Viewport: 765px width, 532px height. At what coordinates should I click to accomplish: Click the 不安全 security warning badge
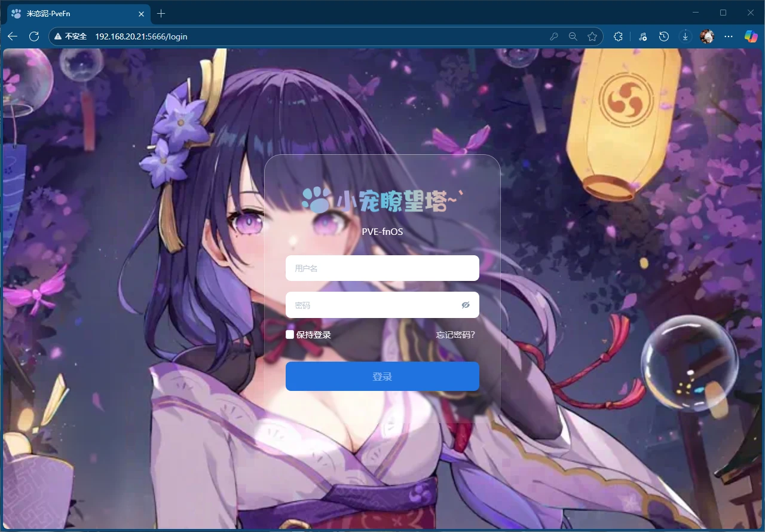(x=71, y=36)
